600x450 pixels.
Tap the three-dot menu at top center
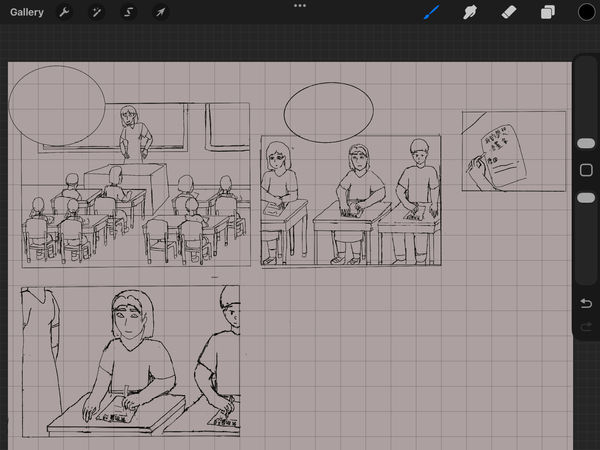click(x=300, y=5)
